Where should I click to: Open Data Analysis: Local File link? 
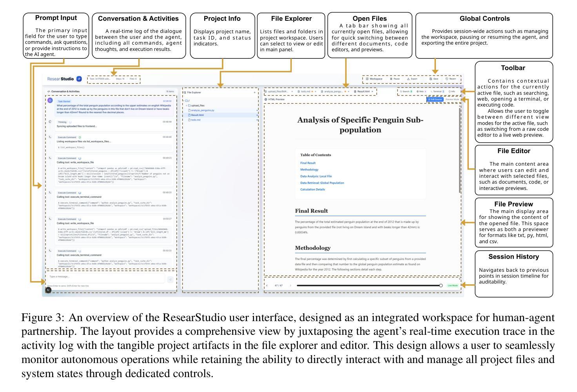[x=316, y=176]
